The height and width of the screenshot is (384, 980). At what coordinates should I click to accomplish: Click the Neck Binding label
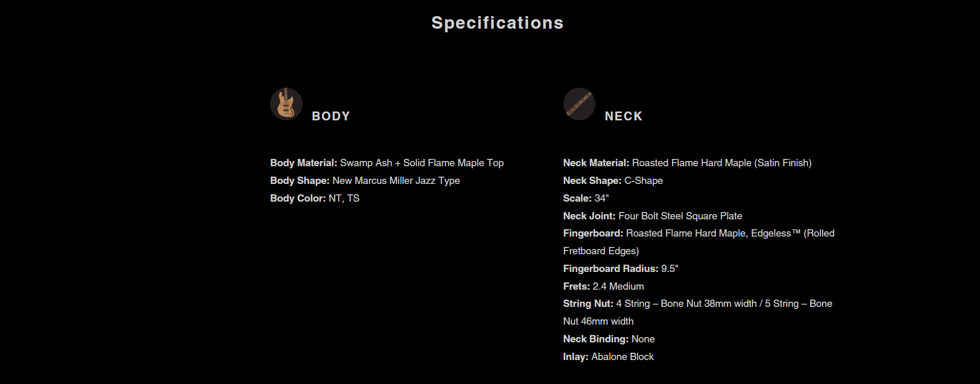(596, 339)
